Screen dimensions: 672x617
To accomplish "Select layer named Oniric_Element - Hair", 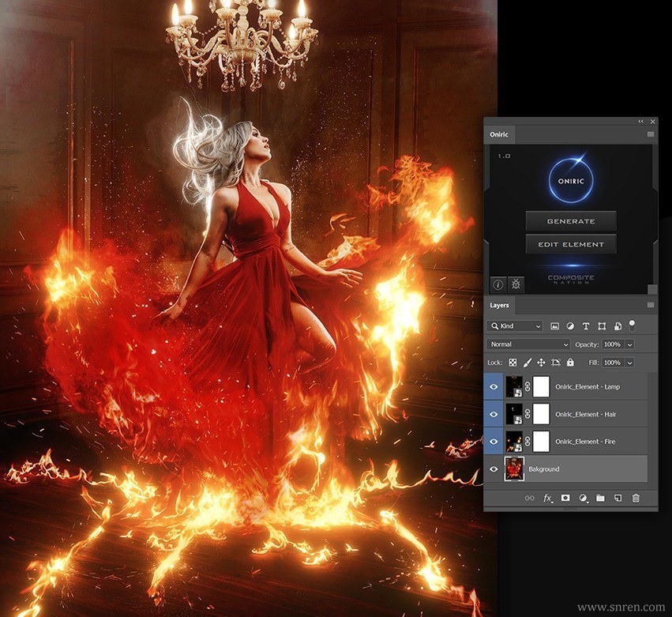I will 585,414.
